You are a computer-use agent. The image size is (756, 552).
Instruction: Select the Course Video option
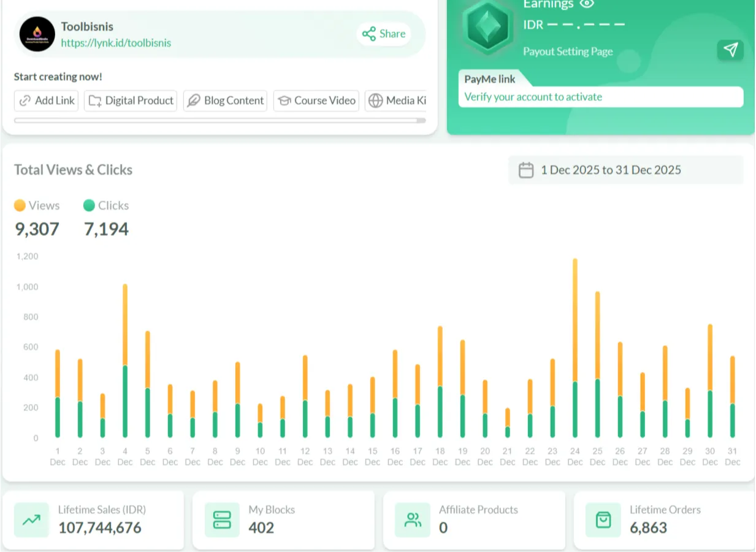(316, 100)
